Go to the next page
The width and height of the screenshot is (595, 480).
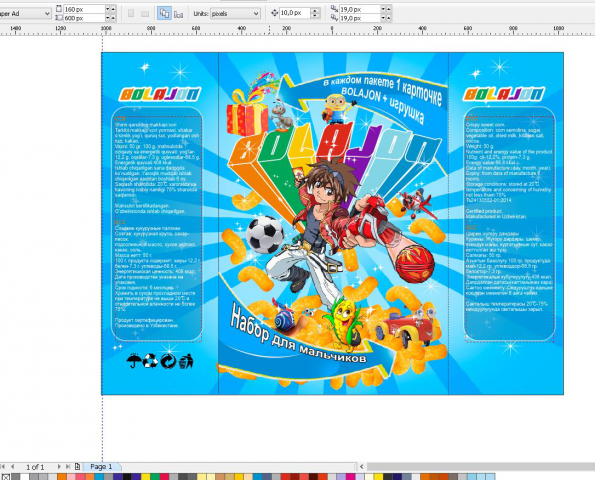click(x=59, y=466)
